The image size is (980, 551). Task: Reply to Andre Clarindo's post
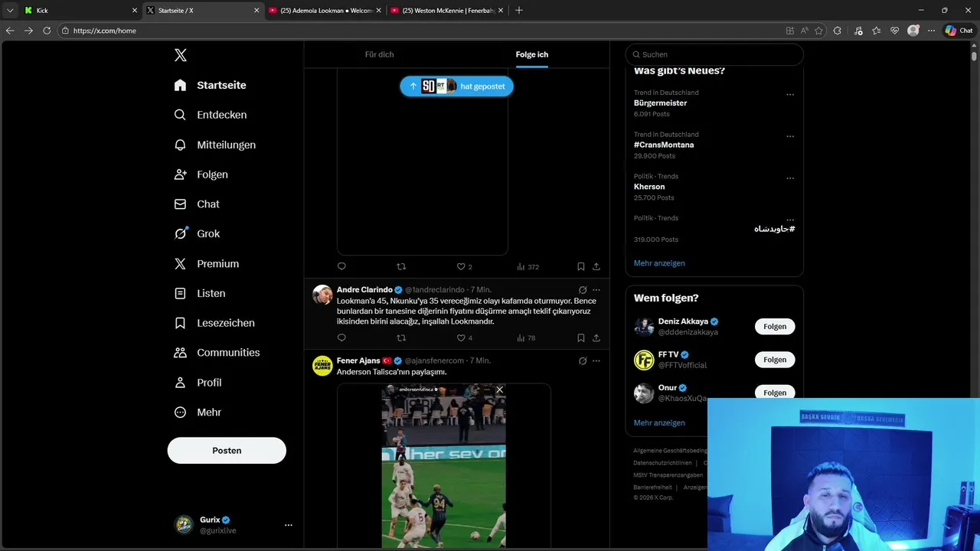click(x=341, y=337)
